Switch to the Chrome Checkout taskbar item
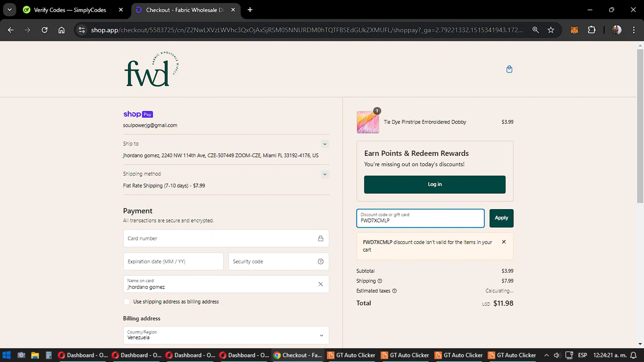The image size is (644, 362). point(298,355)
